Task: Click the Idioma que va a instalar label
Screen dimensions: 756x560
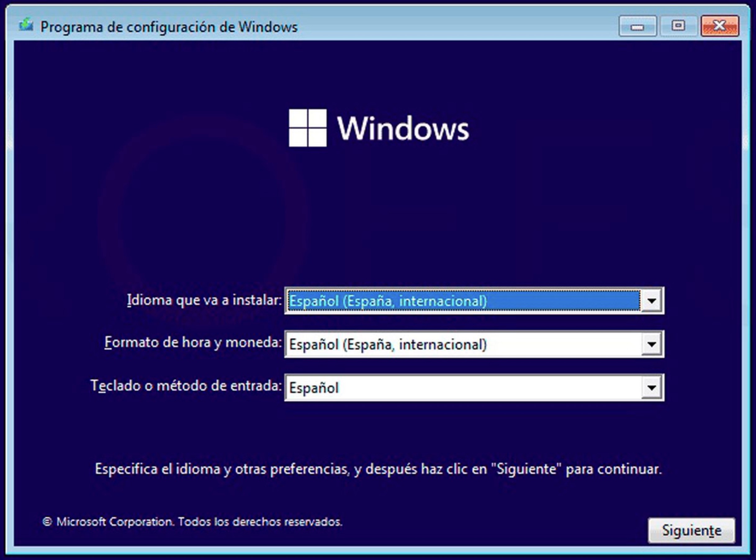Action: [x=204, y=300]
